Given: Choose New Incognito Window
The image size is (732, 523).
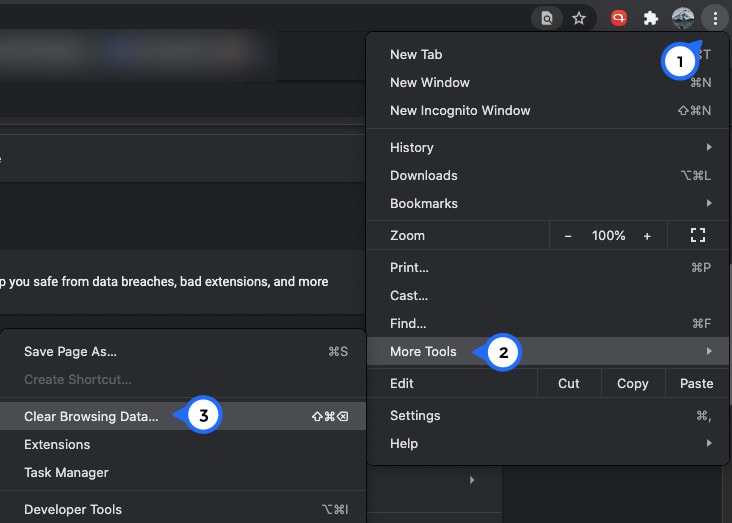Looking at the screenshot, I should pos(460,110).
